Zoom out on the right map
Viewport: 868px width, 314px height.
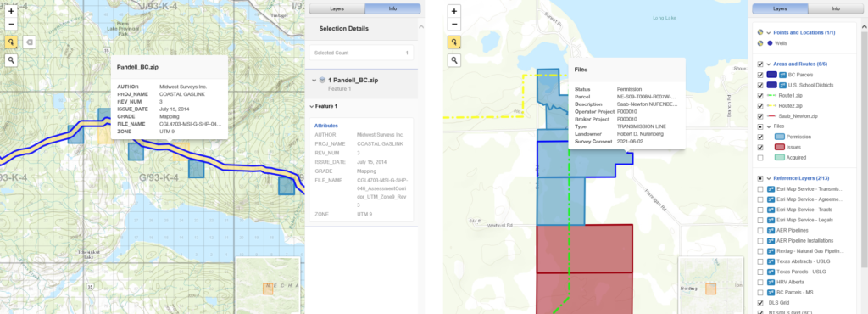(x=454, y=24)
